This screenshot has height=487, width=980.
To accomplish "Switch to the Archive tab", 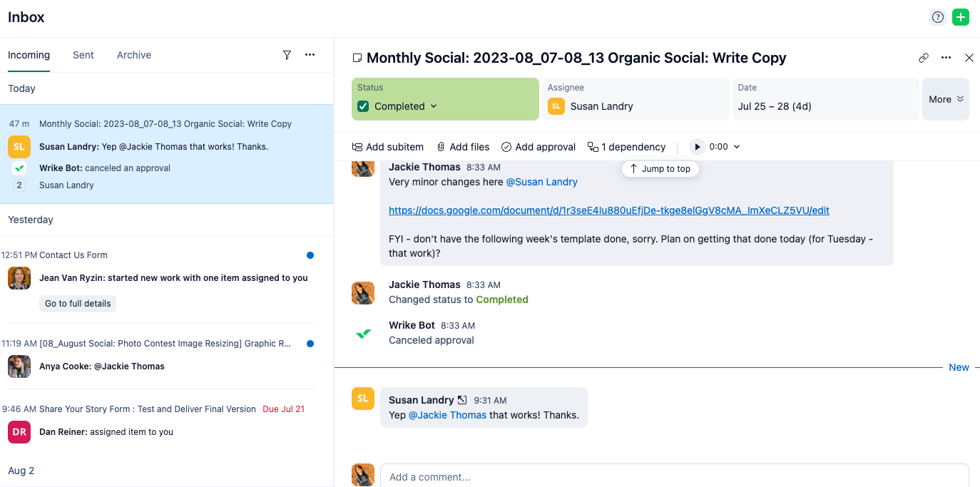I will [134, 55].
